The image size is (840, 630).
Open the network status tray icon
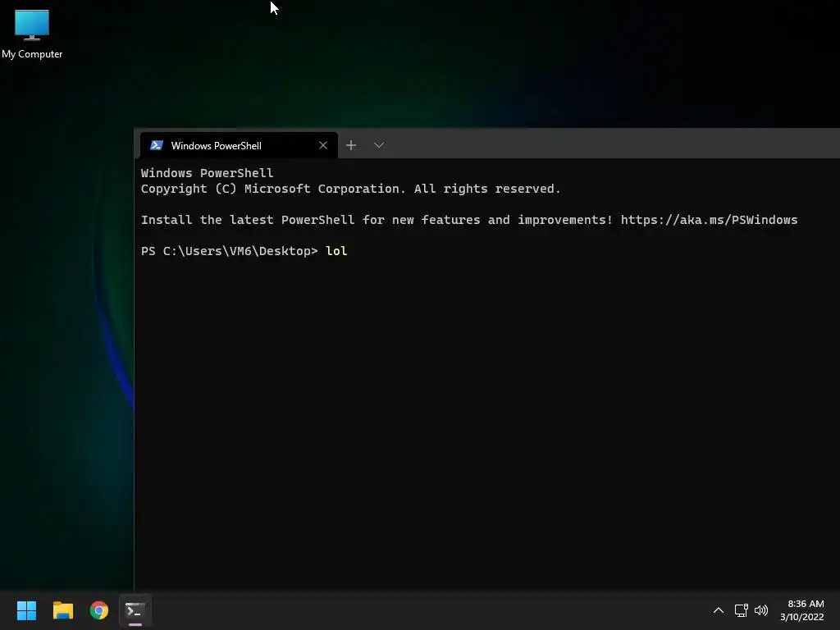point(741,610)
